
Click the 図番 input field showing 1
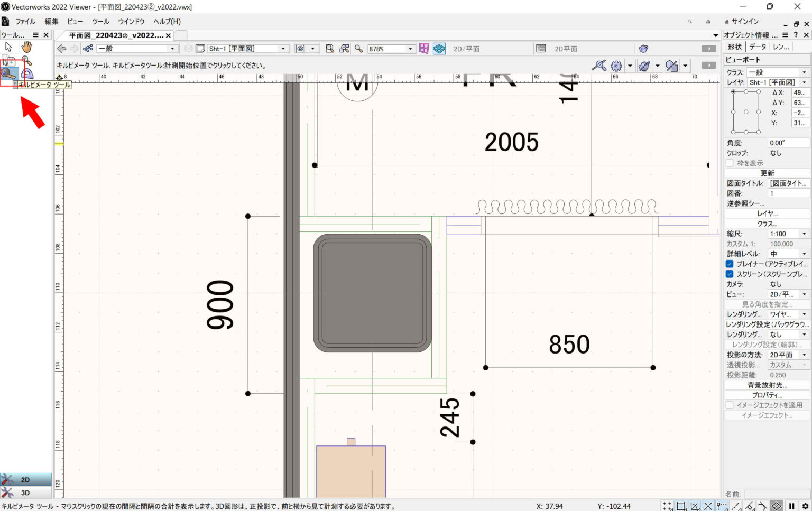[x=788, y=193]
